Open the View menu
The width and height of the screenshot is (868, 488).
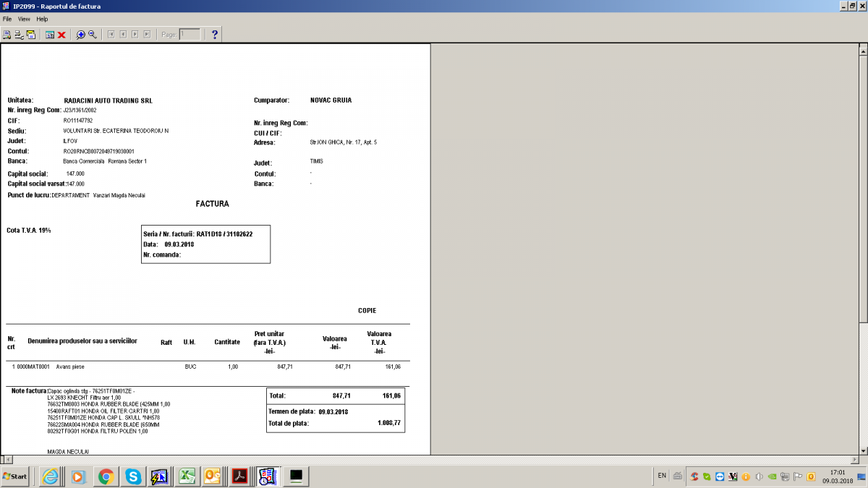(x=24, y=19)
